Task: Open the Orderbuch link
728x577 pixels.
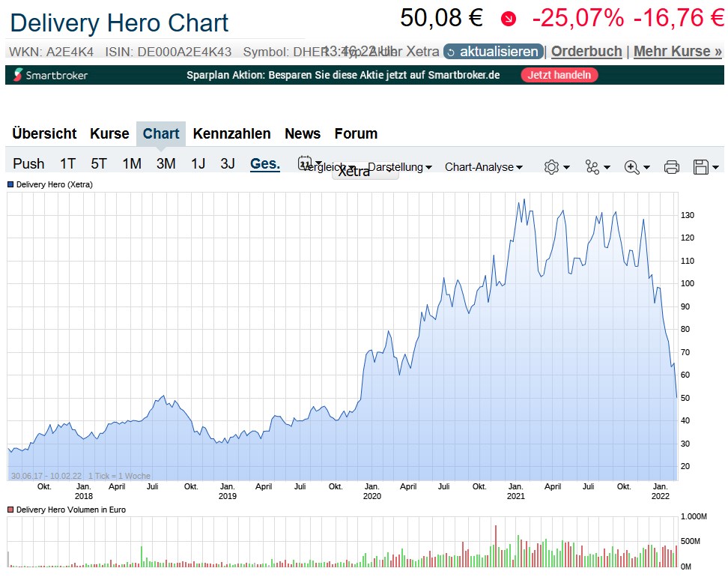Action: pyautogui.click(x=586, y=51)
